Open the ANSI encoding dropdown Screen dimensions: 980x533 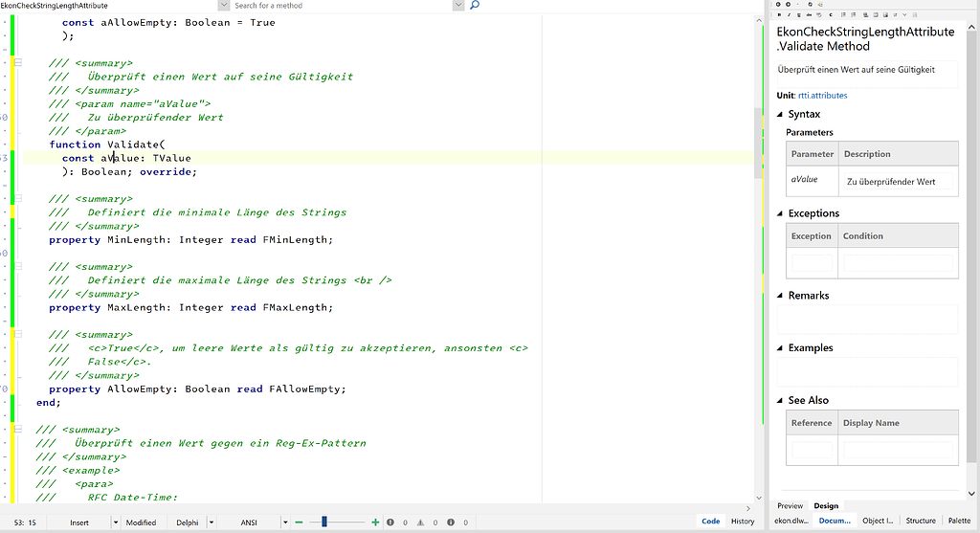tap(284, 522)
